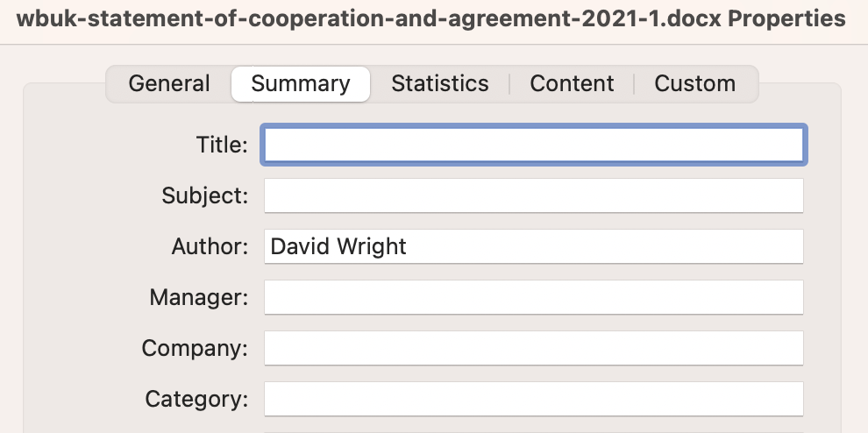Screen dimensions: 868x433
Task: Place cursor in the Manager field
Action: tap(534, 297)
